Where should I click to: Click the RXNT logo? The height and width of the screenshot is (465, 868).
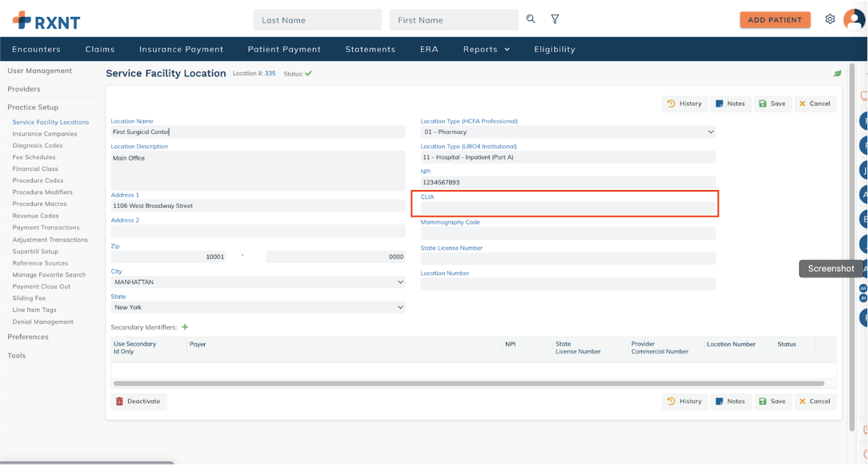pos(47,21)
